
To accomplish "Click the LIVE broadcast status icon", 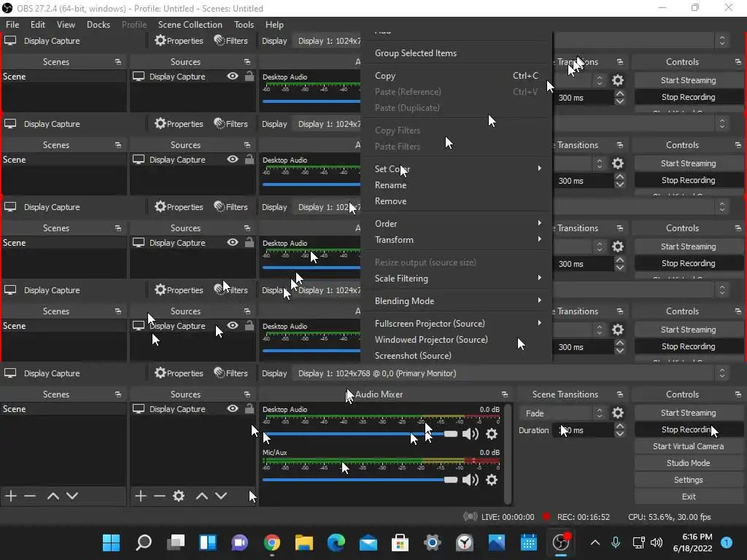I will [x=471, y=517].
